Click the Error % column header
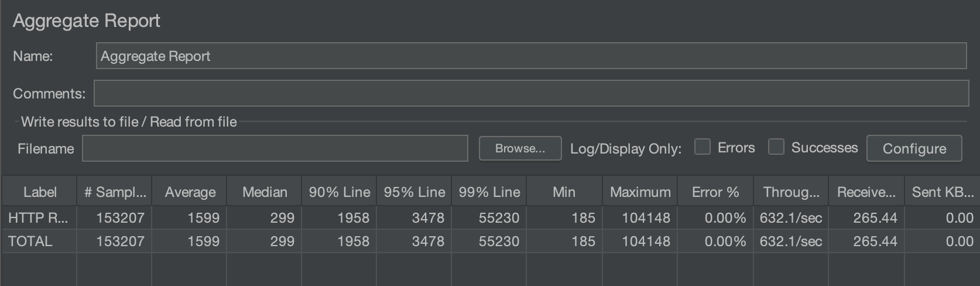980x286 pixels. point(715,192)
